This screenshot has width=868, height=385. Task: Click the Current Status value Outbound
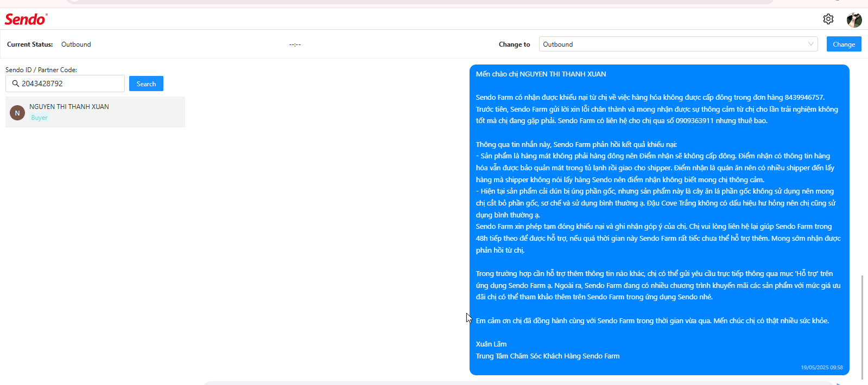click(76, 44)
